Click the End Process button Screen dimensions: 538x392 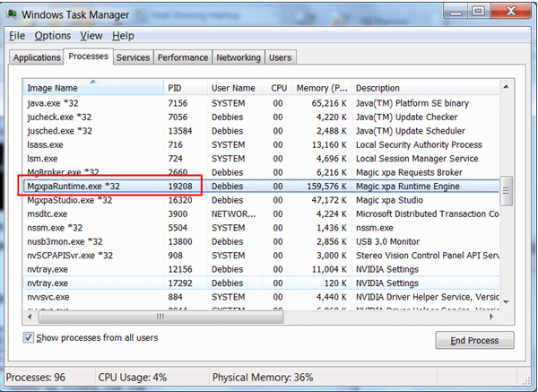pos(474,341)
